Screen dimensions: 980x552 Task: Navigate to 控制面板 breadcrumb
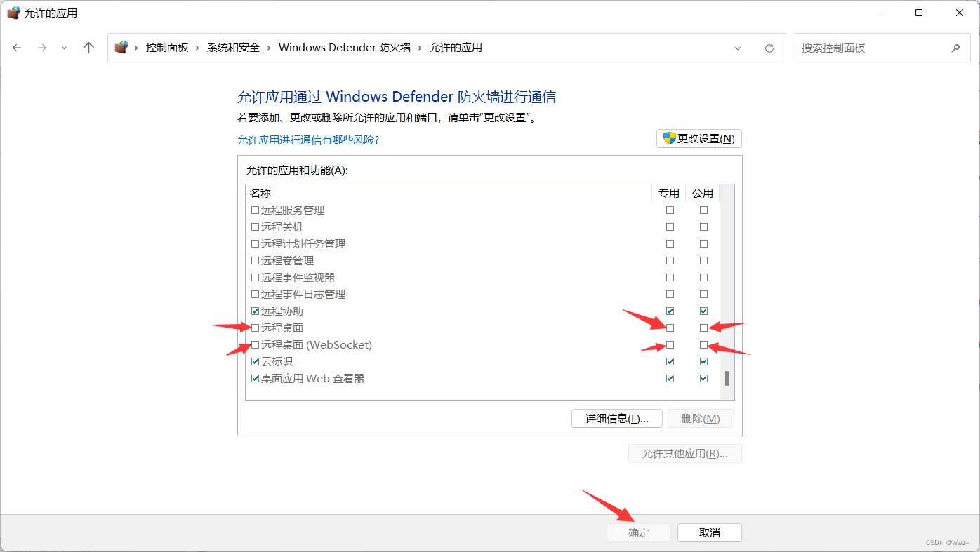[x=167, y=48]
